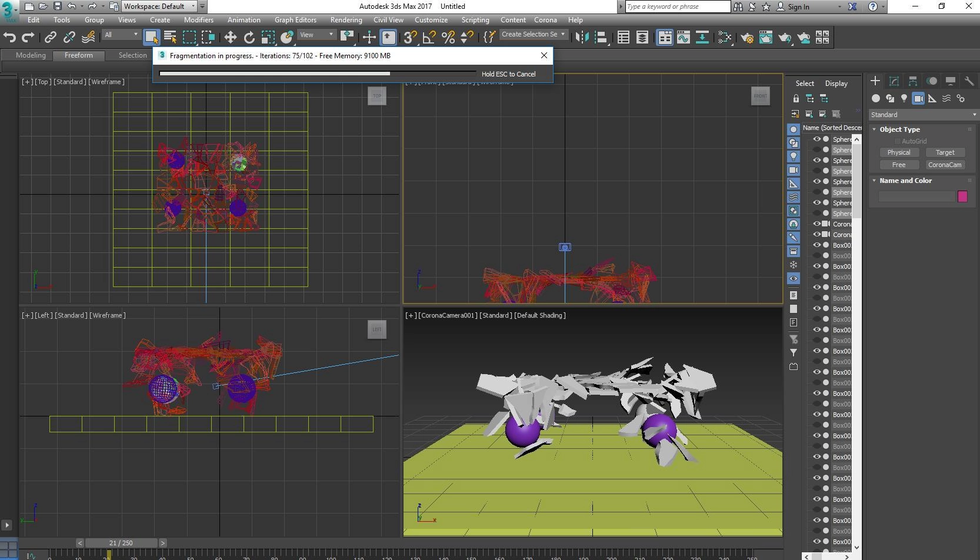Toggle Display Space Warps filter in Scene Explorer
The width and height of the screenshot is (980, 560).
tap(794, 197)
